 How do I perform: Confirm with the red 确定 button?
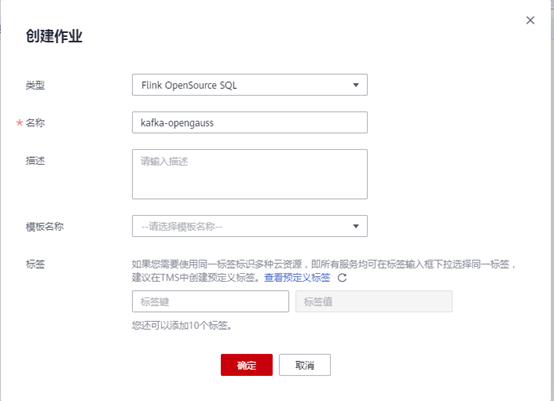(x=247, y=365)
